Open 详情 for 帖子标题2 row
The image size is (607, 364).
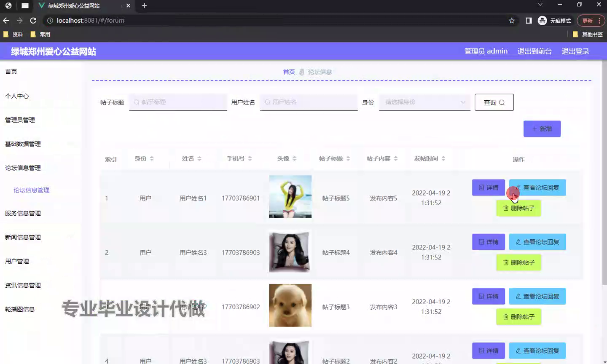489,351
